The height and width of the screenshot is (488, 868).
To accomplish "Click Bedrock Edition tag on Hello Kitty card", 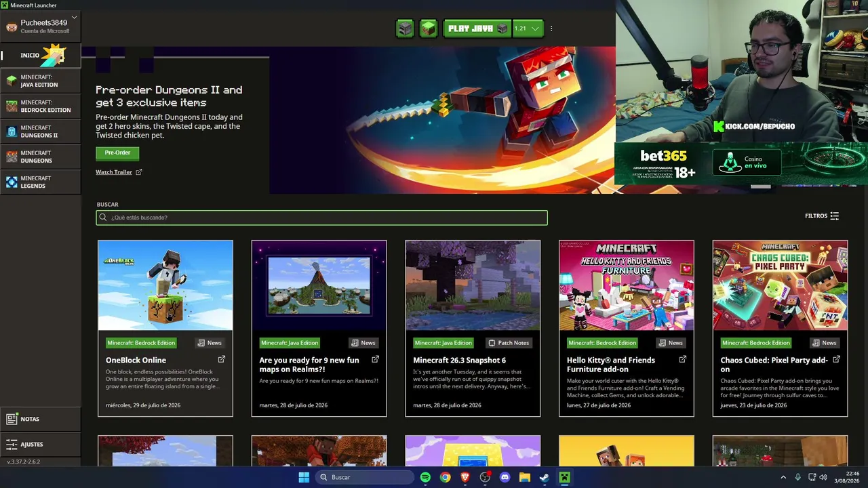I will [x=603, y=343].
